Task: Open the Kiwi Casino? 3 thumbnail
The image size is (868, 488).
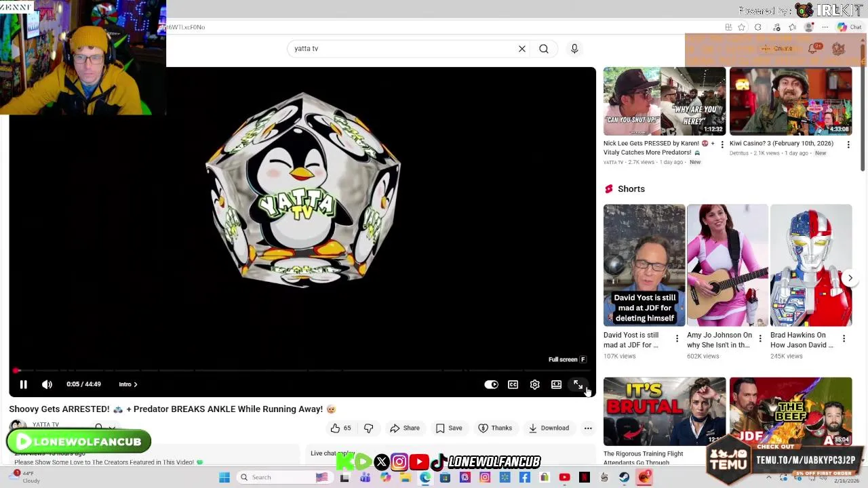Action: pyautogui.click(x=791, y=101)
